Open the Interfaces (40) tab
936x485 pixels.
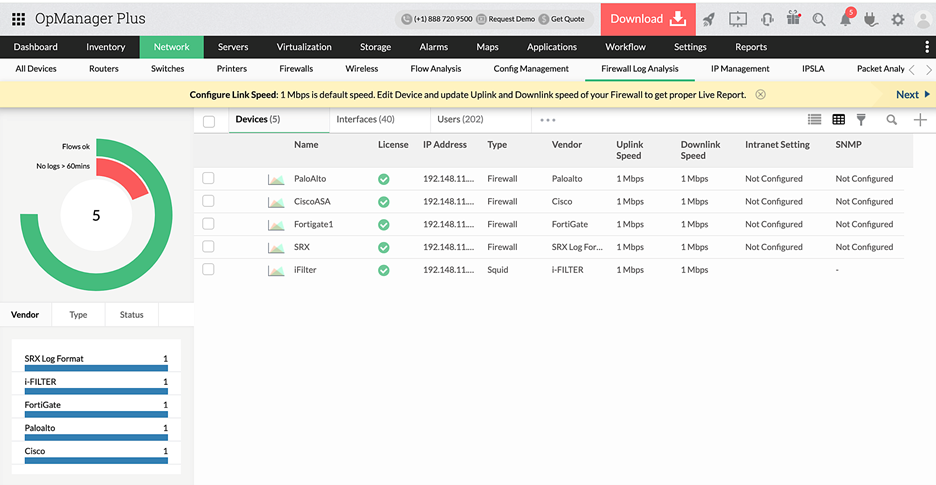pyautogui.click(x=364, y=119)
